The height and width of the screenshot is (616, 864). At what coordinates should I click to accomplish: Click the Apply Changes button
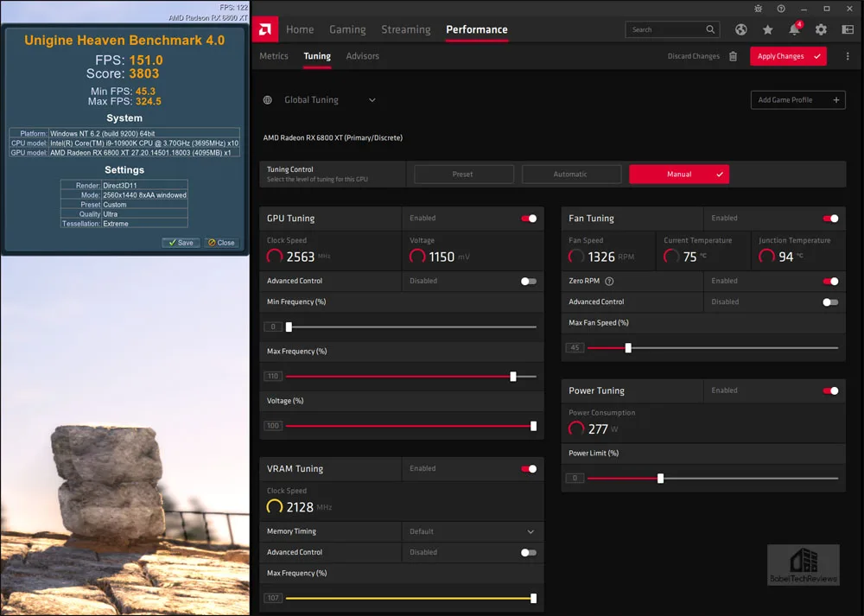[788, 56]
